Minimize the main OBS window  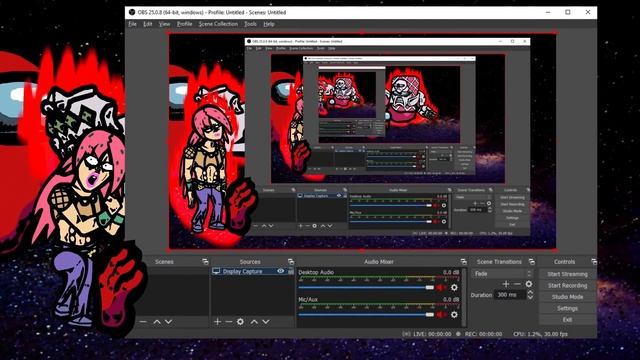pyautogui.click(x=548, y=12)
